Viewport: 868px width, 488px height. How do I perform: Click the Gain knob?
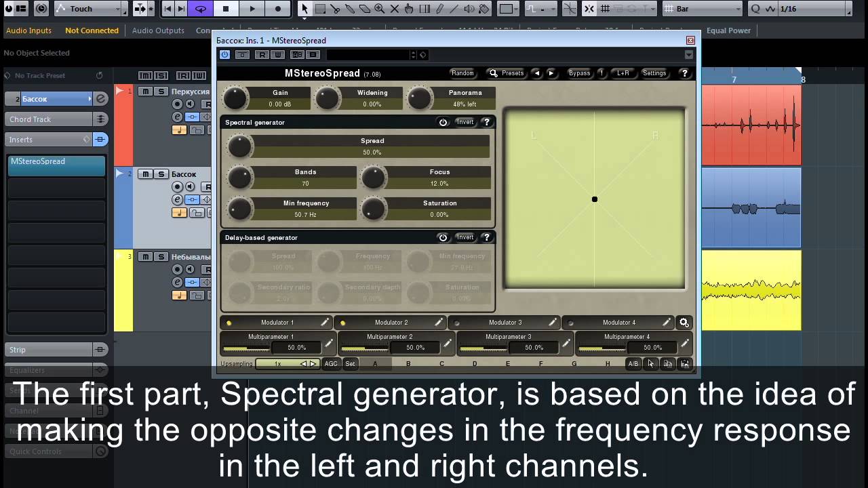pos(235,98)
